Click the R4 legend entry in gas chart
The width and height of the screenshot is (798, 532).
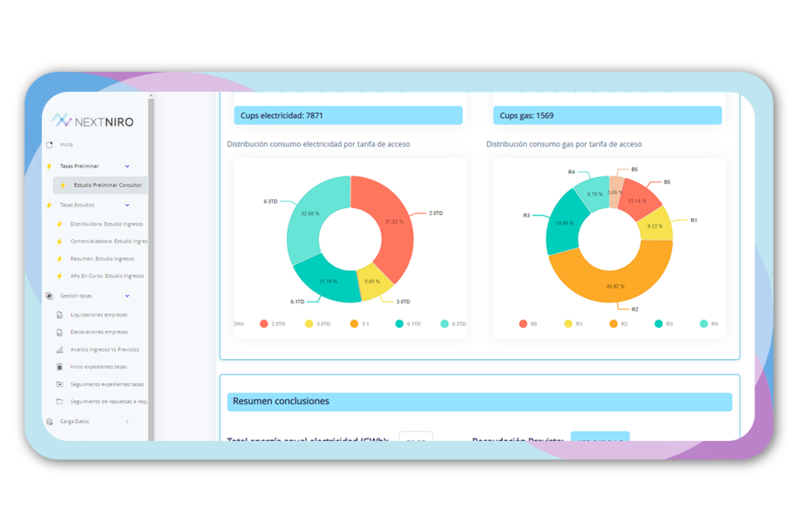point(709,324)
